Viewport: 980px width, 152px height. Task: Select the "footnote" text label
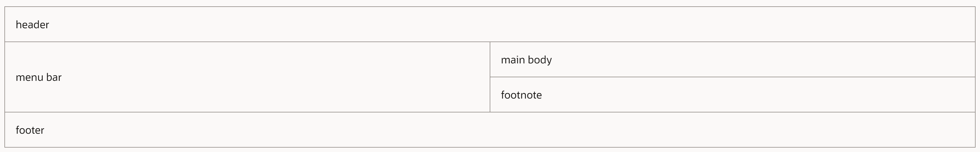tap(521, 95)
